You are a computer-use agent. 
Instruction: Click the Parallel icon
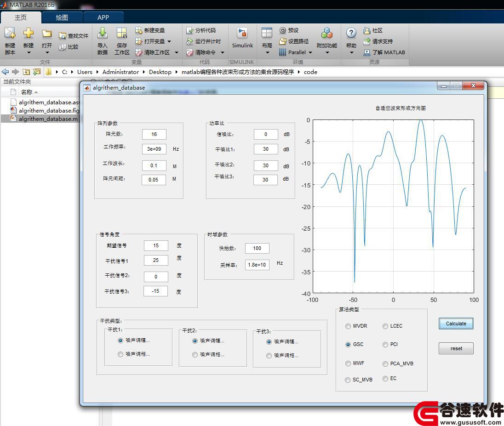[x=282, y=52]
